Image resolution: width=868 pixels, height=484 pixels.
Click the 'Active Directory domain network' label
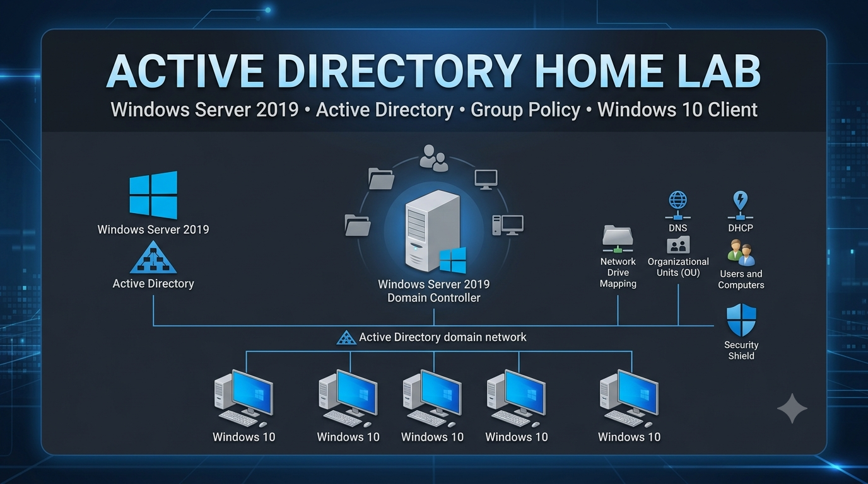tap(443, 337)
